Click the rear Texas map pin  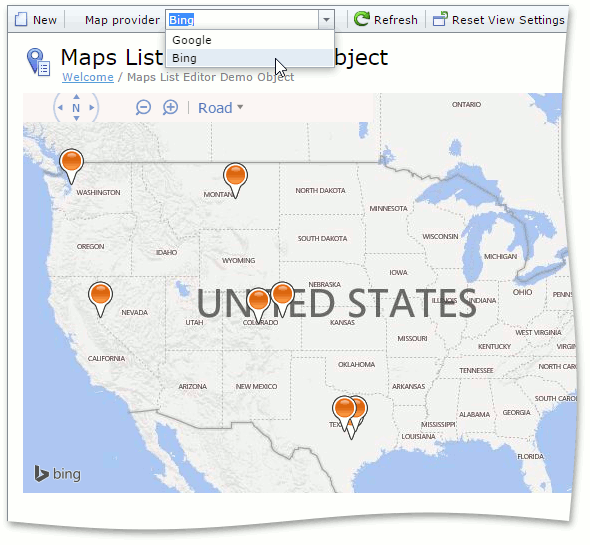361,408
